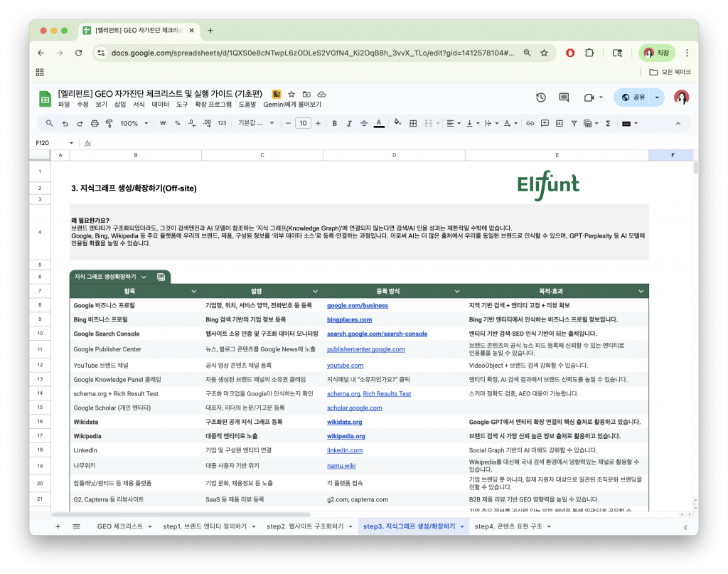728x574 pixels.
Task: Open horizontal align dropdown
Action: coord(453,124)
